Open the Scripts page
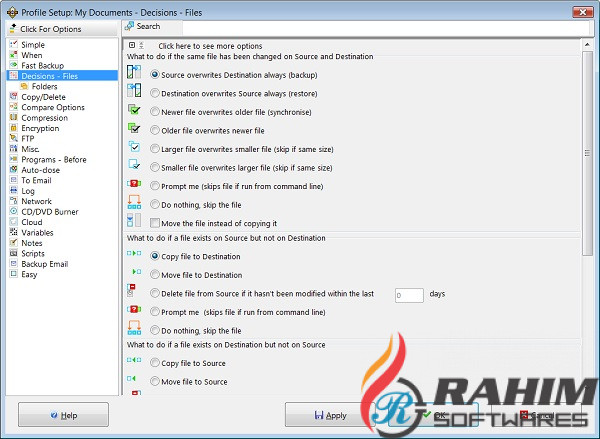Image resolution: width=600 pixels, height=439 pixels. point(33,253)
